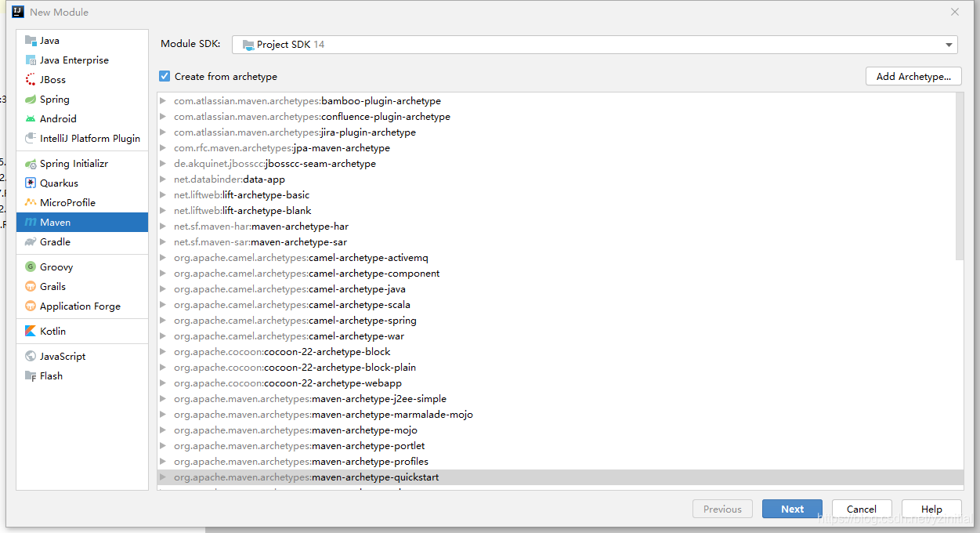The width and height of the screenshot is (980, 533).
Task: Uncheck Create from archetype checkbox
Action: (x=165, y=76)
